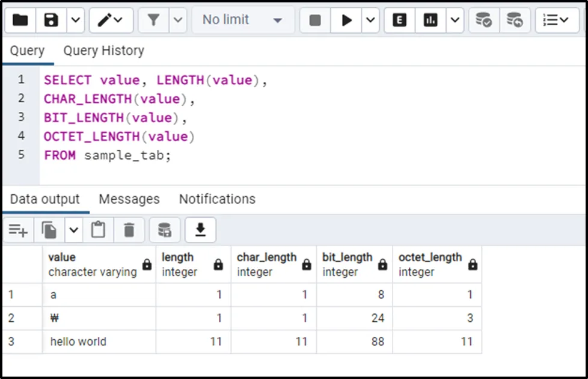The height and width of the screenshot is (379, 588).
Task: Click the Add row icon in results toolbar
Action: click(18, 230)
